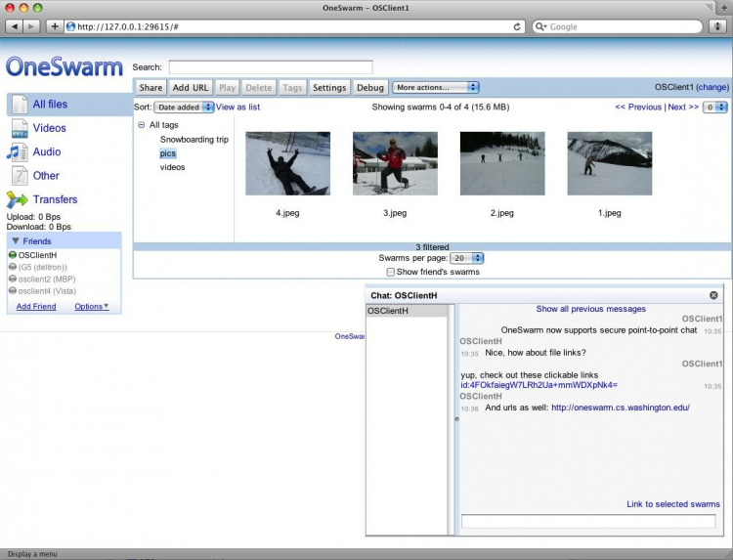The height and width of the screenshot is (560, 733).
Task: Click the Add Friend link
Action: pos(36,307)
